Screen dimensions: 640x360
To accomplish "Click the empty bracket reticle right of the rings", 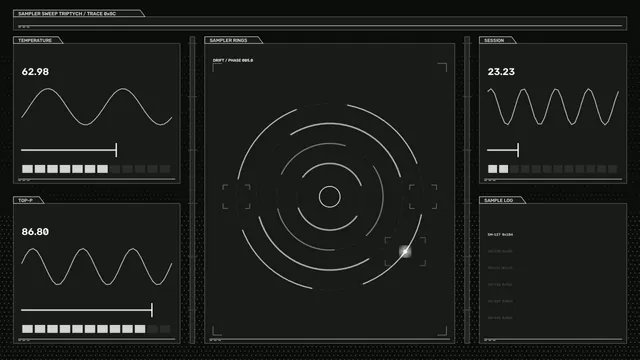I will click(423, 197).
